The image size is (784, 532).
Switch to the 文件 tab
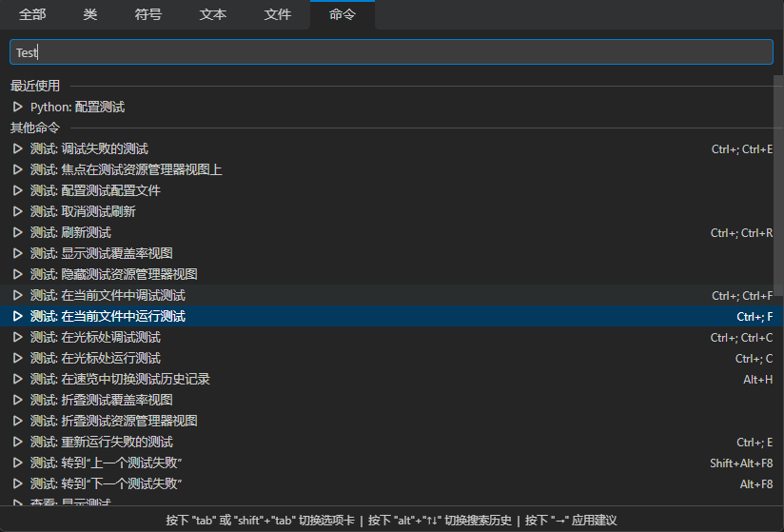[278, 14]
